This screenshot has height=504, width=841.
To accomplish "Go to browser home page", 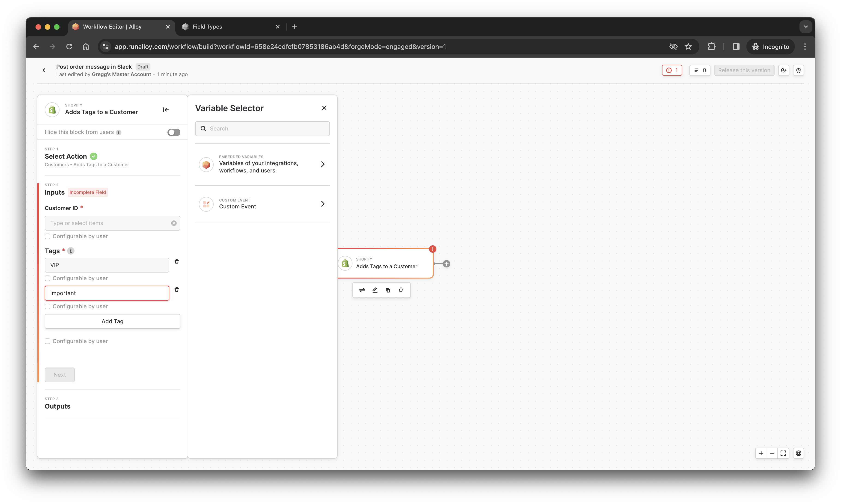I will [86, 47].
